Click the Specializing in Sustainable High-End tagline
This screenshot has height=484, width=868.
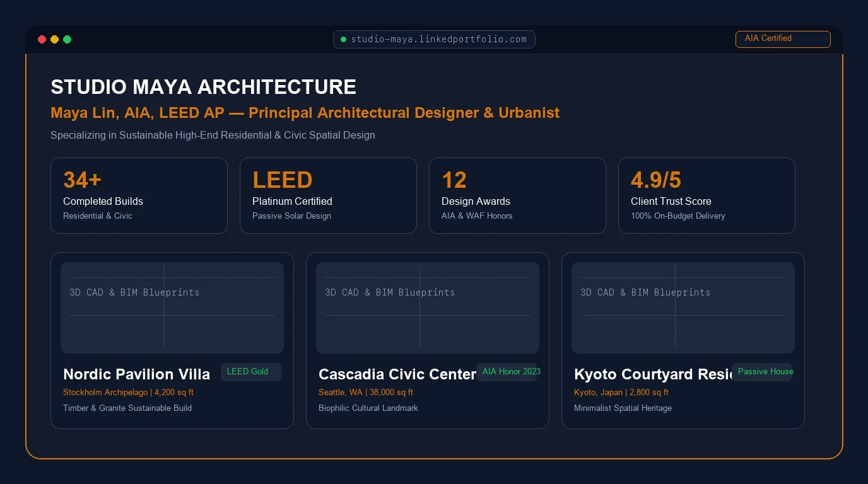point(213,135)
